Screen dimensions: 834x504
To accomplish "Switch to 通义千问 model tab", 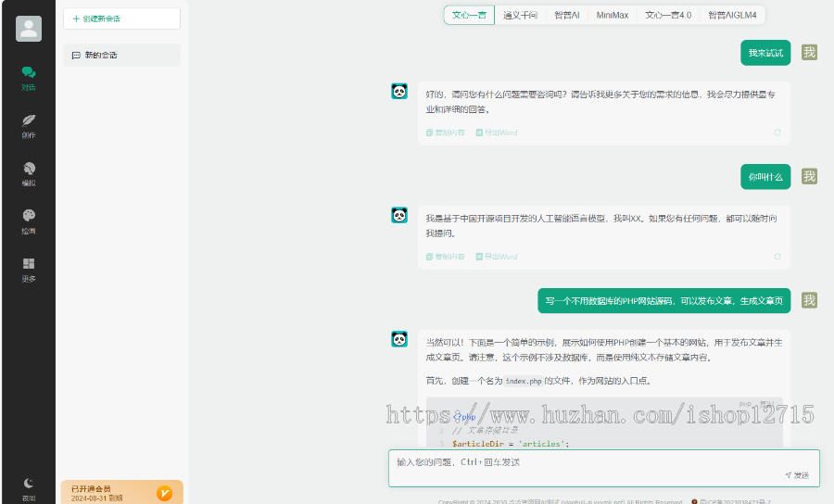I will pyautogui.click(x=520, y=15).
